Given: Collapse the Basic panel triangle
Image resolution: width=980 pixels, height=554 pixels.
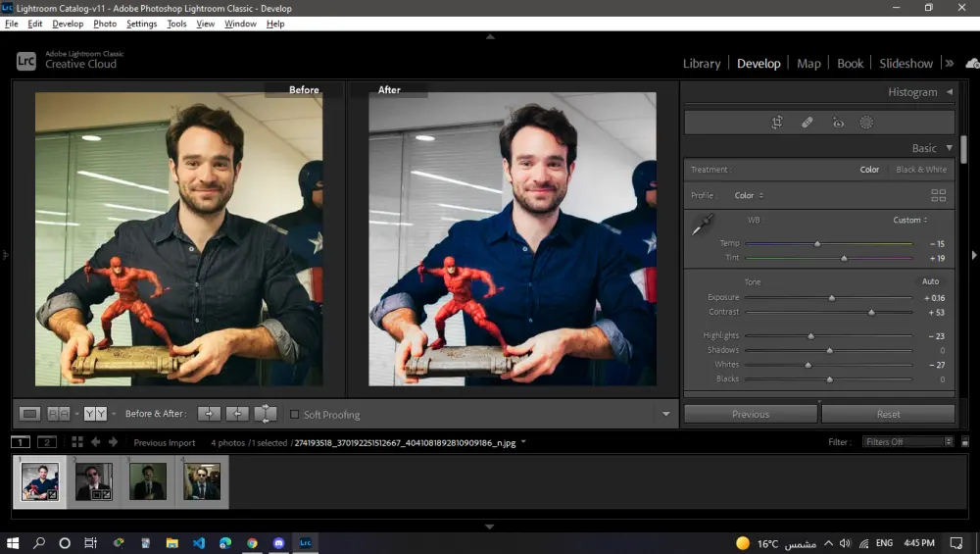Looking at the screenshot, I should pos(950,148).
